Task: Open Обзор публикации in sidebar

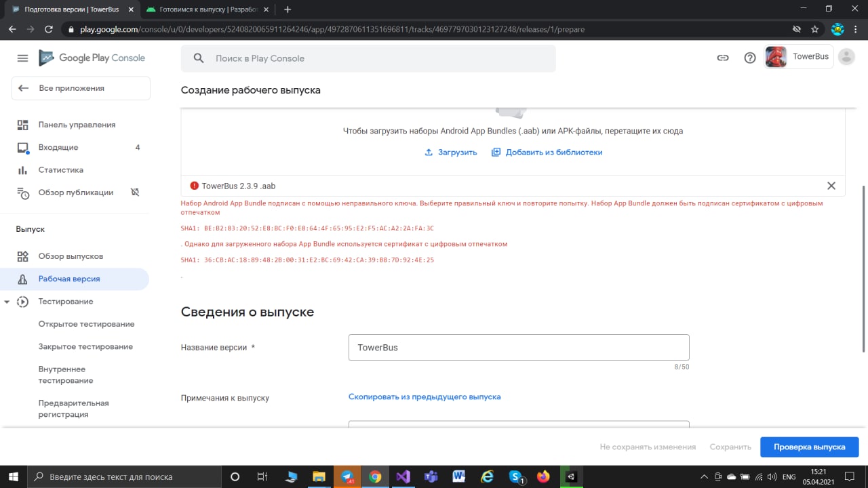Action: click(76, 192)
